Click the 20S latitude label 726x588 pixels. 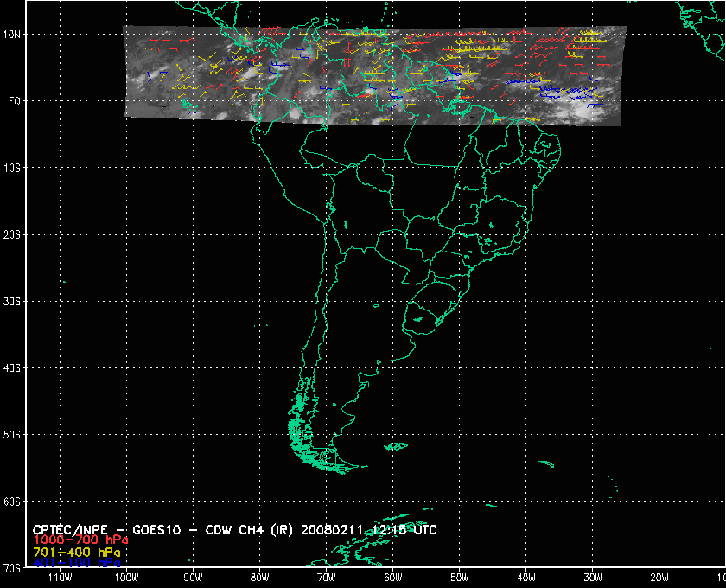[x=12, y=234]
